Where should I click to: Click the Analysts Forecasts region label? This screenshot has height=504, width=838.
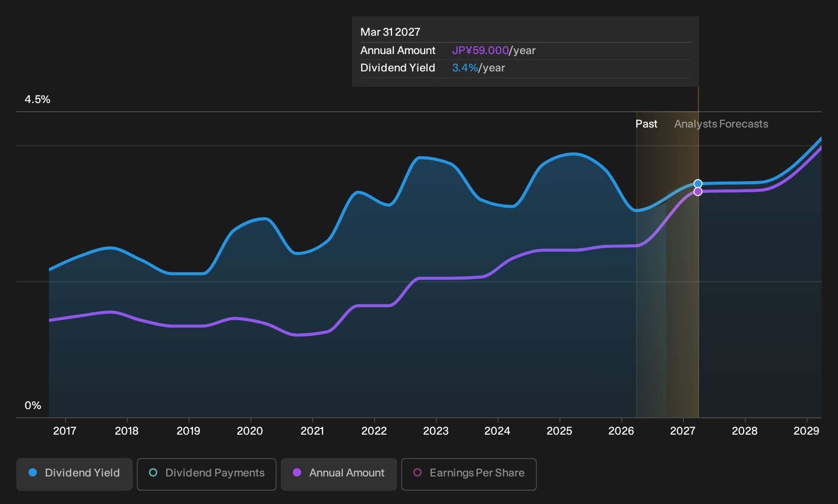(721, 124)
